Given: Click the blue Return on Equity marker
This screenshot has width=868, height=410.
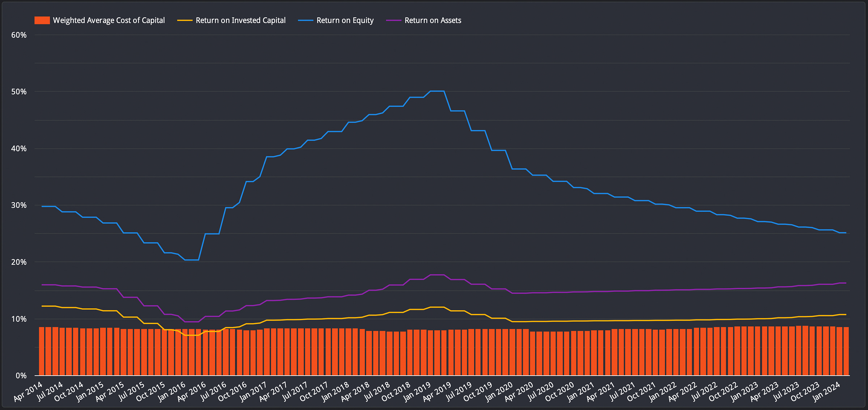Looking at the screenshot, I should 305,20.
